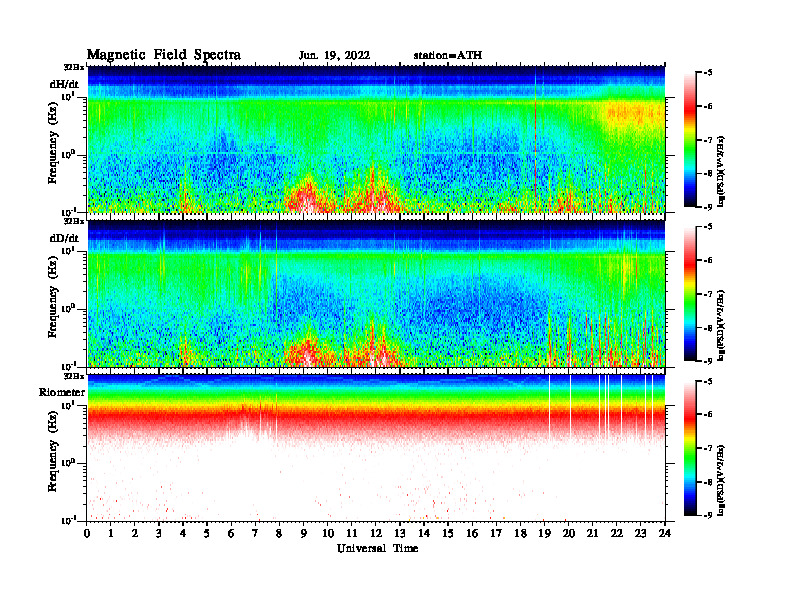The height and width of the screenshot is (612, 792).
Task: Click the "Magnetic Field Spectra" plot title
Action: [164, 55]
